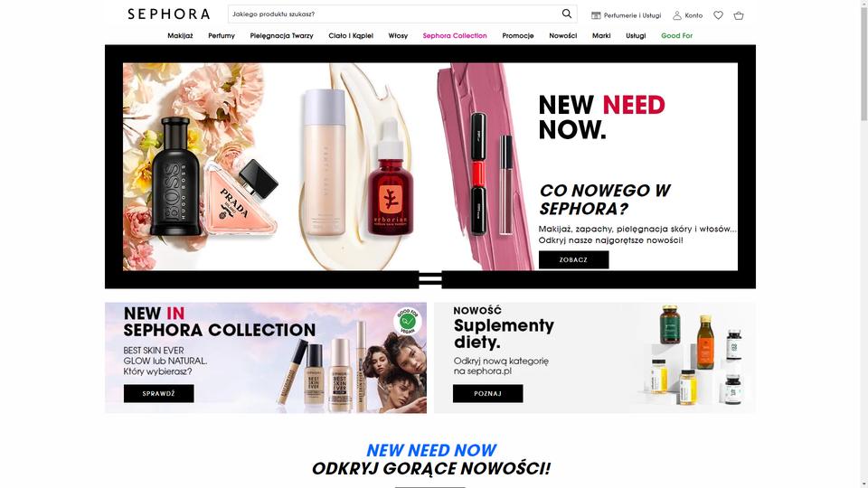Screen dimensions: 868x488
Task: Click the carousel pause icon below banner
Action: (430, 279)
